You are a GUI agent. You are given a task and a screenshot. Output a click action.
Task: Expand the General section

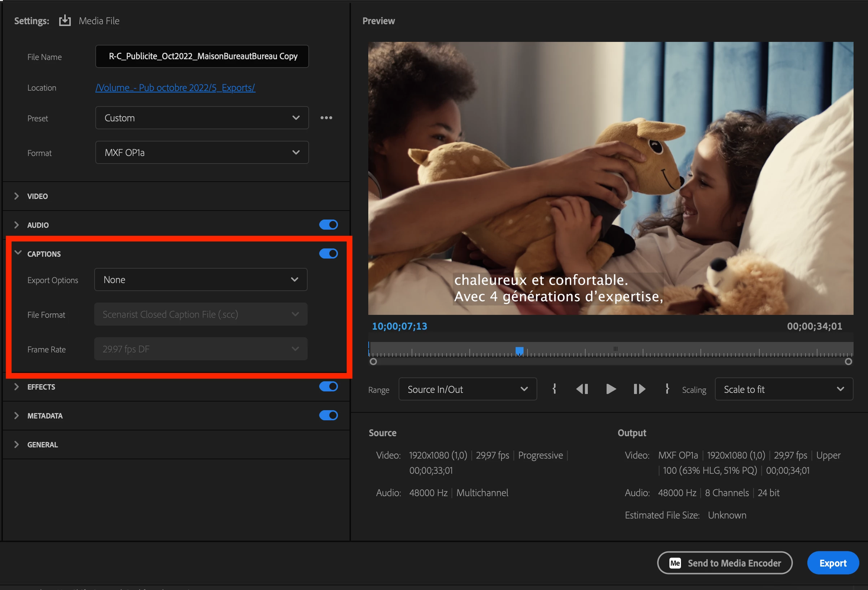[42, 444]
